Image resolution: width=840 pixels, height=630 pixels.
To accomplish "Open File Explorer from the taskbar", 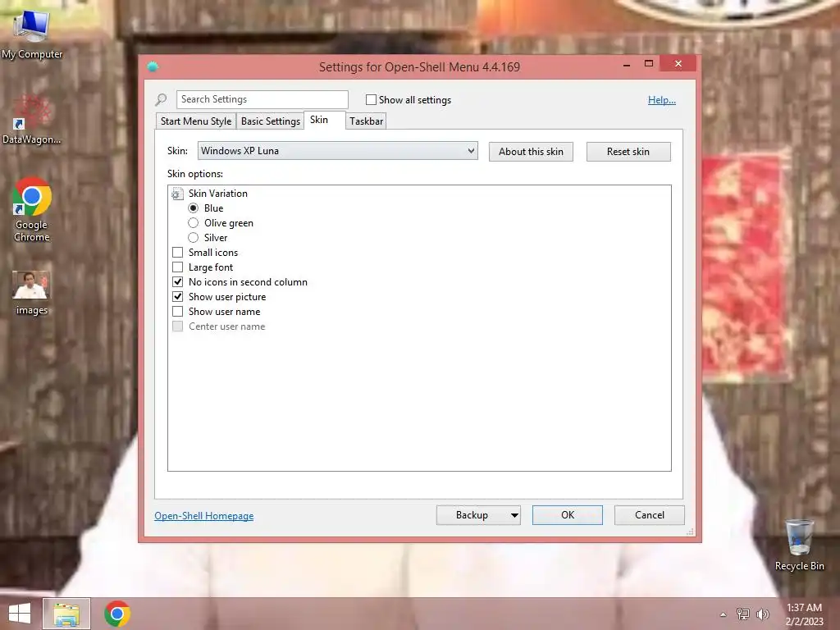I will coord(66,614).
